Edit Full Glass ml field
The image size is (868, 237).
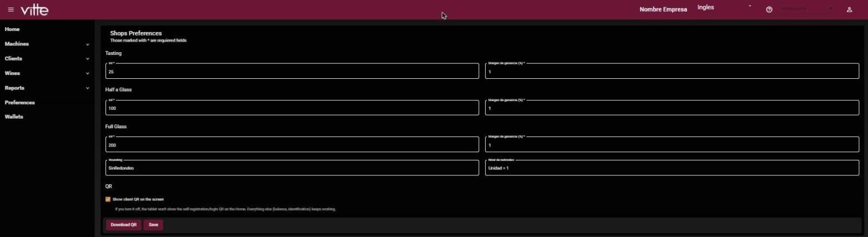tap(292, 144)
